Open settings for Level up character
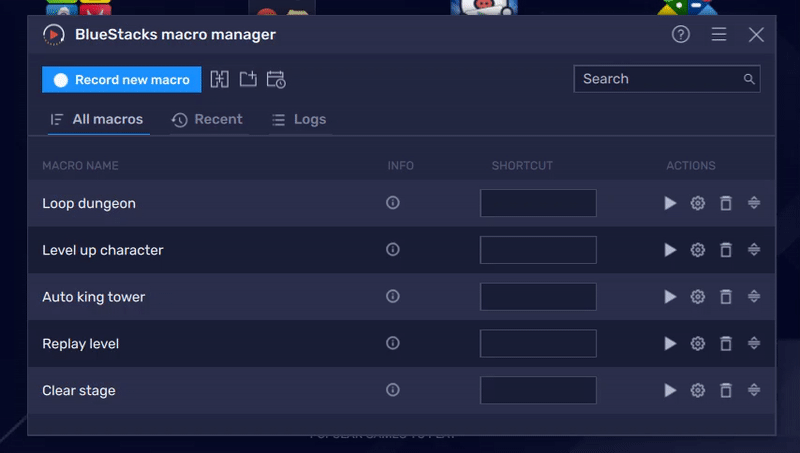Image resolution: width=800 pixels, height=453 pixels. [x=697, y=250]
